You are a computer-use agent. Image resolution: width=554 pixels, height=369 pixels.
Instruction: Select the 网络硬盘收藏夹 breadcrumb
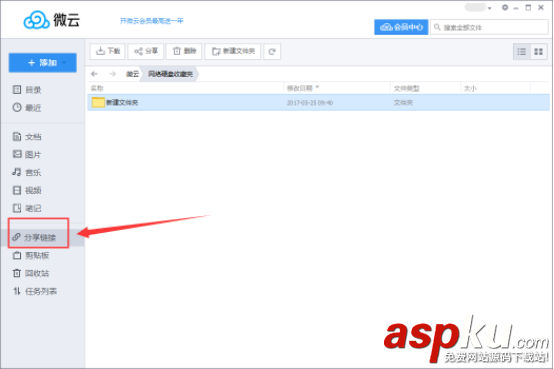pyautogui.click(x=170, y=74)
